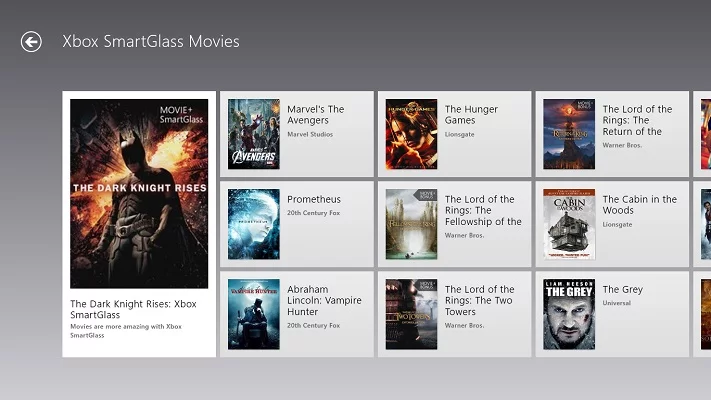Image resolution: width=711 pixels, height=400 pixels.
Task: Open the Prometheus poster thumbnail
Action: 254,224
